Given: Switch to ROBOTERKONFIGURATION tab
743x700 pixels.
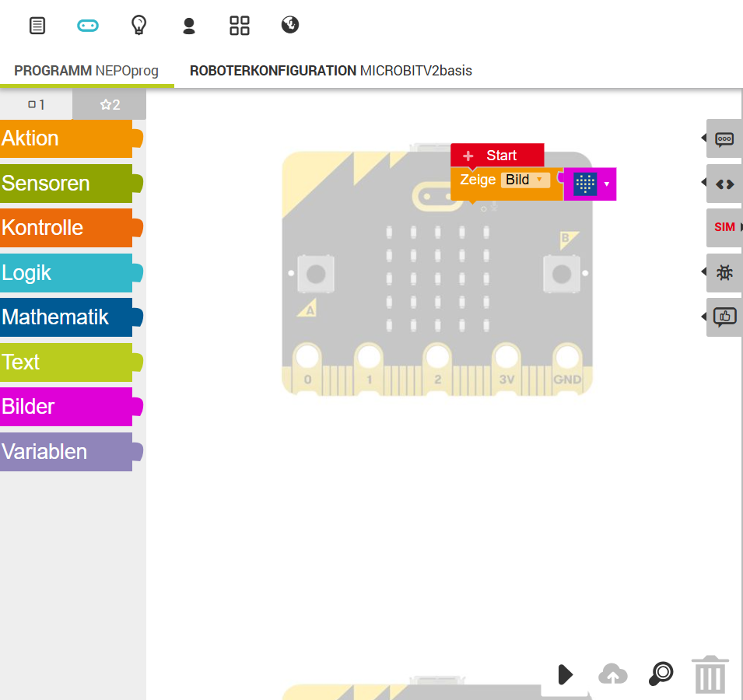Looking at the screenshot, I should coord(331,71).
